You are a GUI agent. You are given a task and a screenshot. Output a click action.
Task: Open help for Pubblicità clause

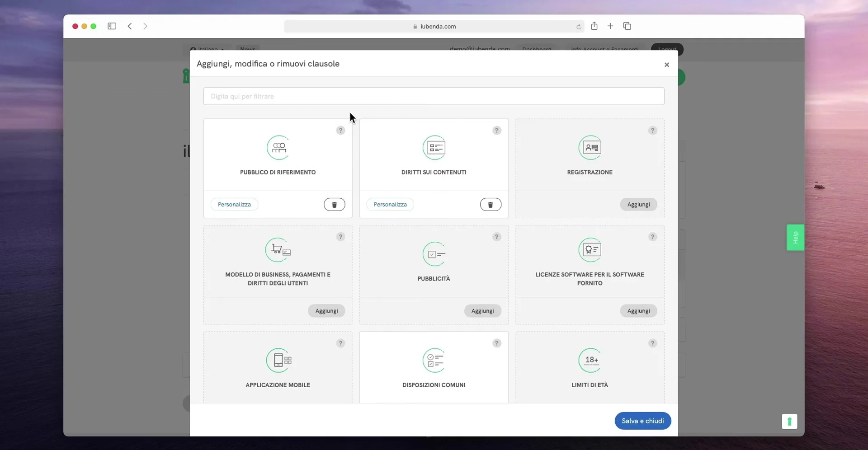click(x=497, y=237)
